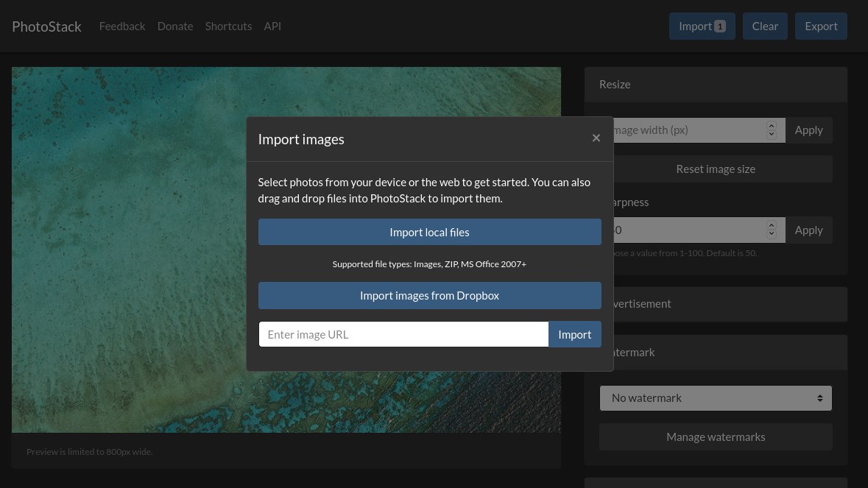Screen dimensions: 868x488
Task: Increase sharpness value with up arrow
Action: 771,225
